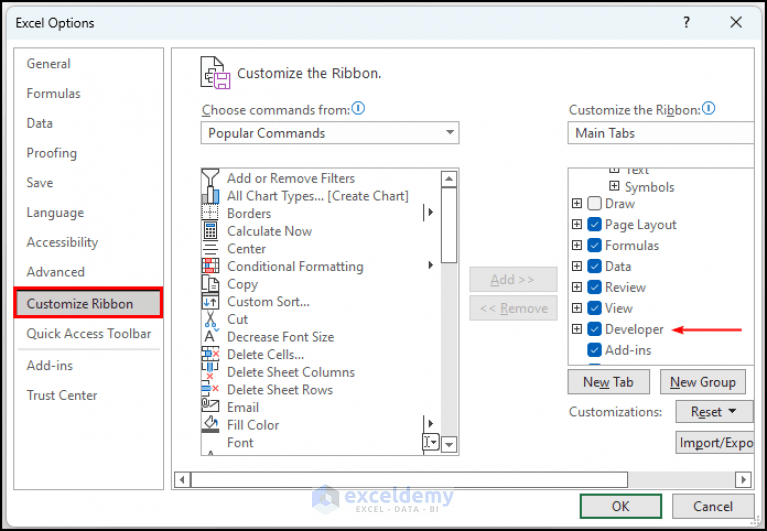The width and height of the screenshot is (767, 531).
Task: Select the Customize Ribbon category
Action: coord(88,303)
